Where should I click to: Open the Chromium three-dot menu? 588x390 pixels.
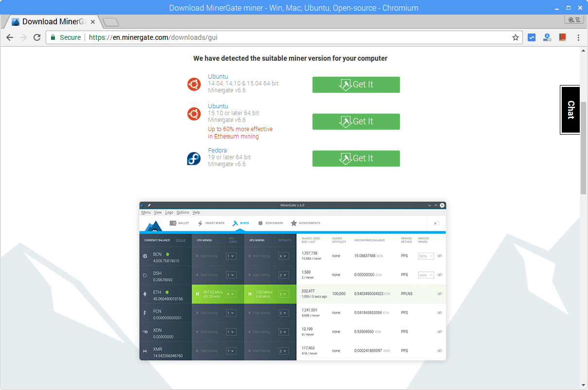pos(578,37)
